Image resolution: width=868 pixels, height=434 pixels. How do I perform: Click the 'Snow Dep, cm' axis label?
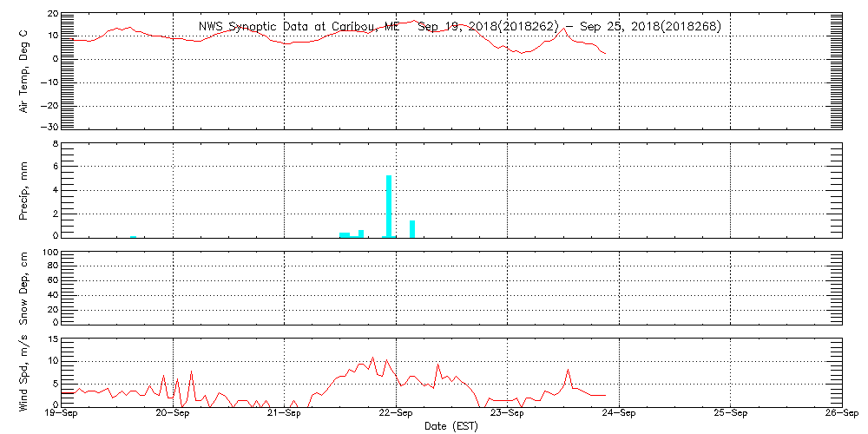point(24,287)
